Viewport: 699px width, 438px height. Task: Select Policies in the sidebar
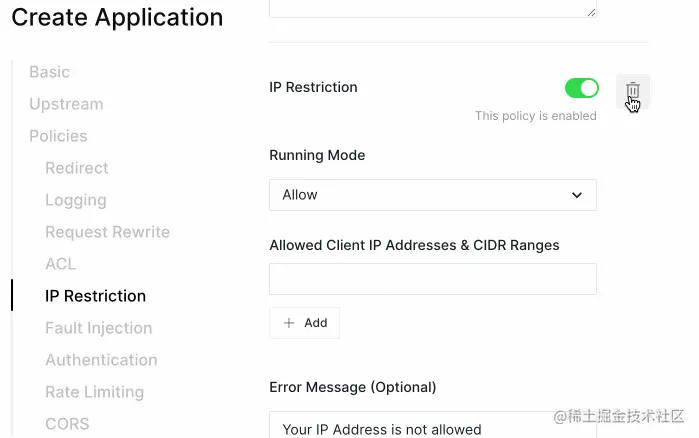[58, 136]
